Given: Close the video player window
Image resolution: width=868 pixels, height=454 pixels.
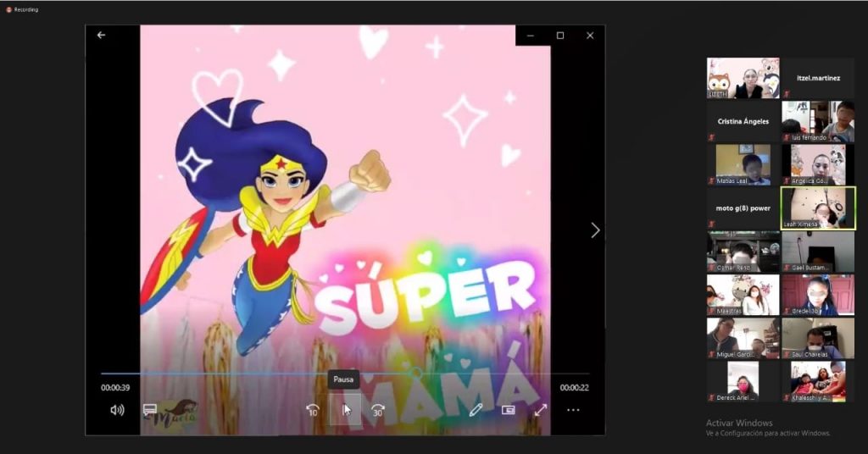Looking at the screenshot, I should [x=590, y=36].
